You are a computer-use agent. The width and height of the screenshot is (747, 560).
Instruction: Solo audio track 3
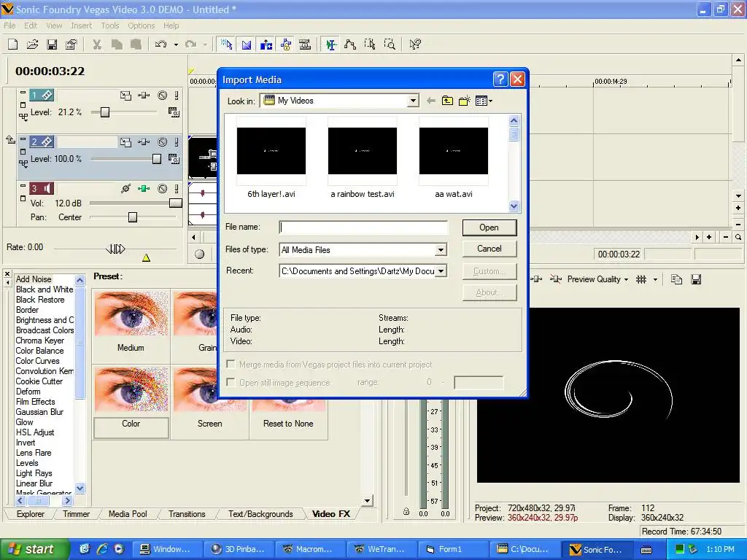(x=177, y=189)
